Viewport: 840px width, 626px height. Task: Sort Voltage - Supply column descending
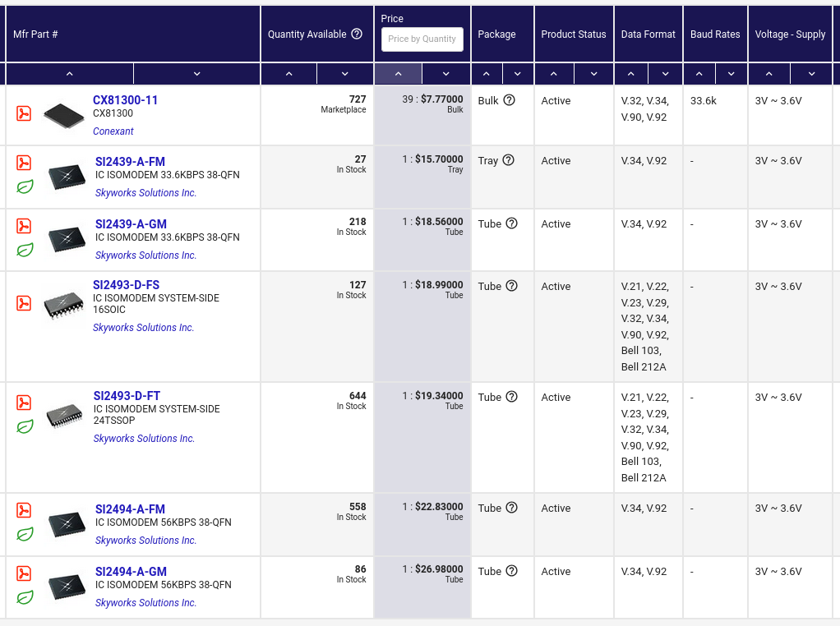(812, 74)
